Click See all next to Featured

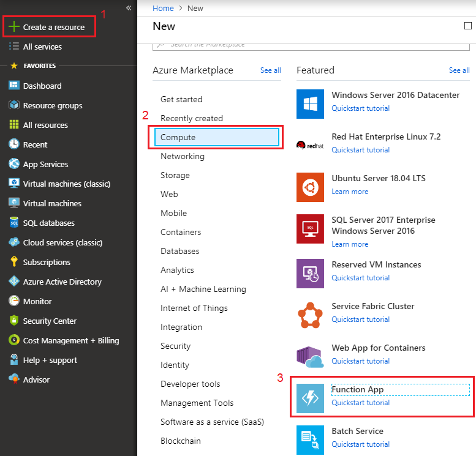coord(459,70)
